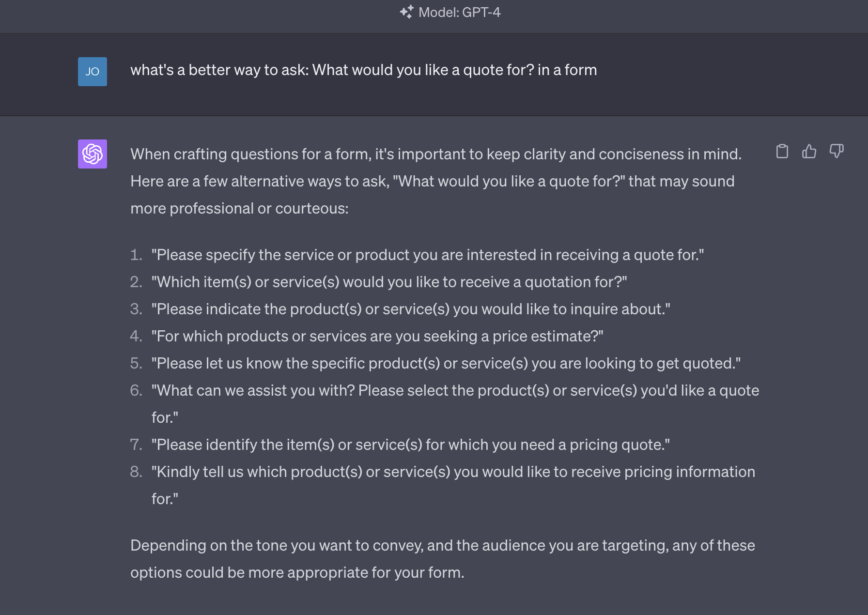Viewport: 868px width, 615px height.
Task: Click the sparkle icon beside Model label
Action: coord(406,12)
